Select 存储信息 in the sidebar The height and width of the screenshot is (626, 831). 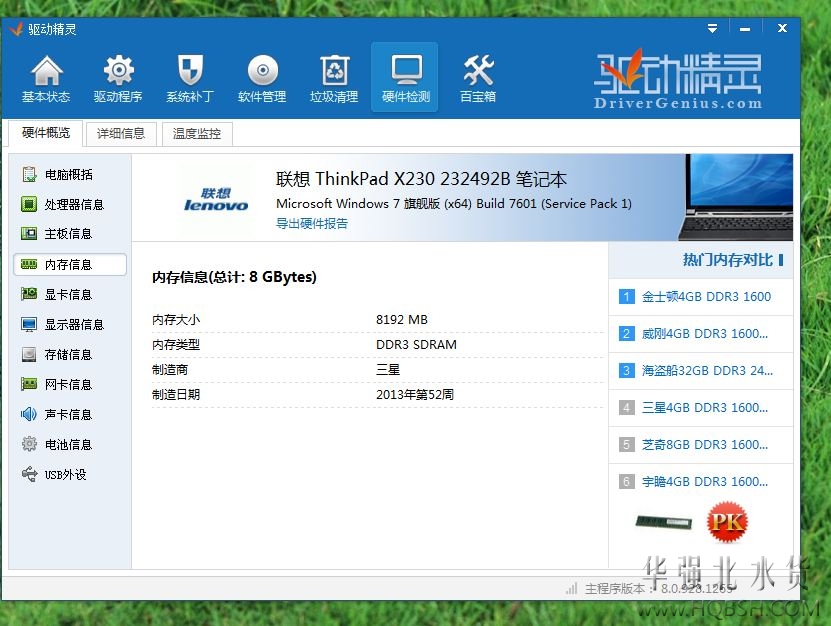coord(70,355)
